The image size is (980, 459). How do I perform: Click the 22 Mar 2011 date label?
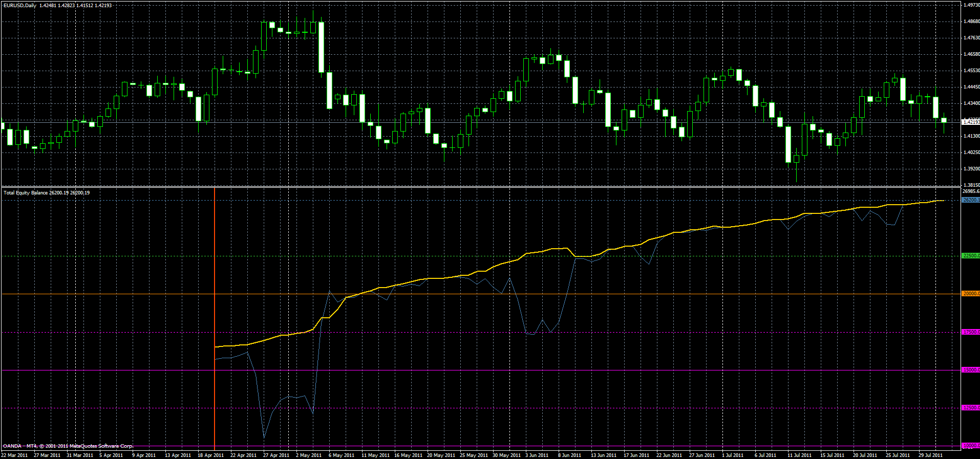pos(14,455)
